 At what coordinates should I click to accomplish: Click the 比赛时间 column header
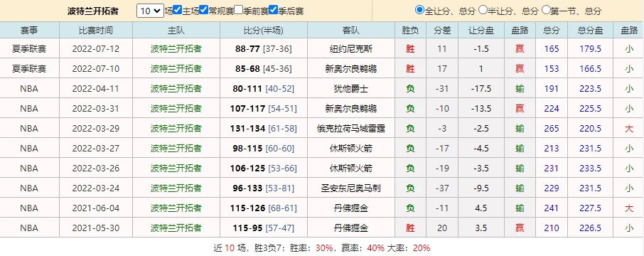click(96, 30)
